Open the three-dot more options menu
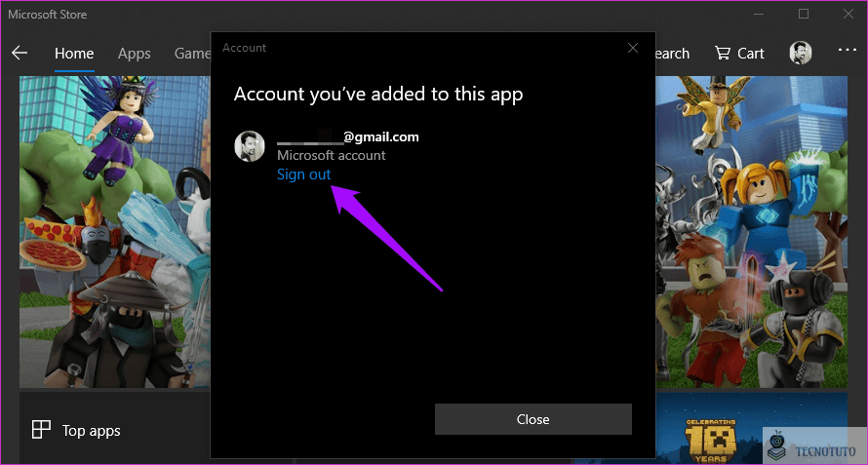Image resolution: width=868 pixels, height=465 pixels. tap(847, 50)
